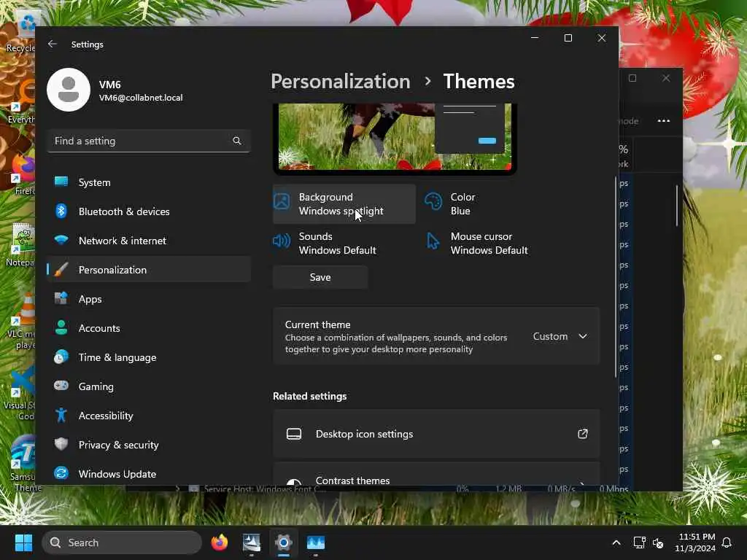Go to Time & language settings
Viewport: 747px width, 560px height.
click(x=149, y=357)
